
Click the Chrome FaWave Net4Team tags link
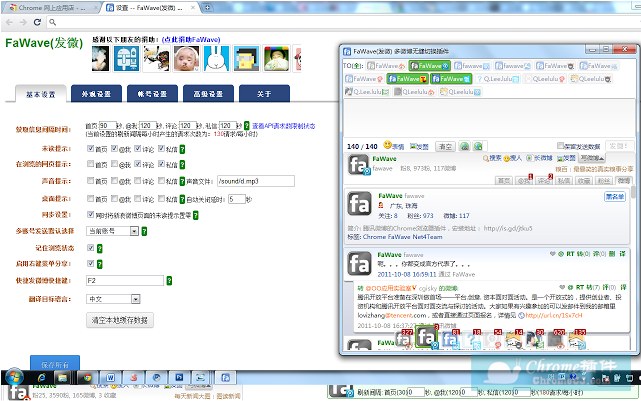[402, 237]
